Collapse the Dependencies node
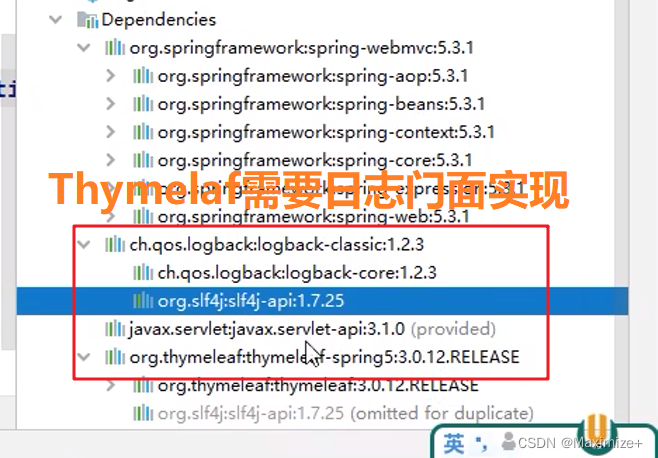Screen dimensions: 658x458 tap(55, 20)
